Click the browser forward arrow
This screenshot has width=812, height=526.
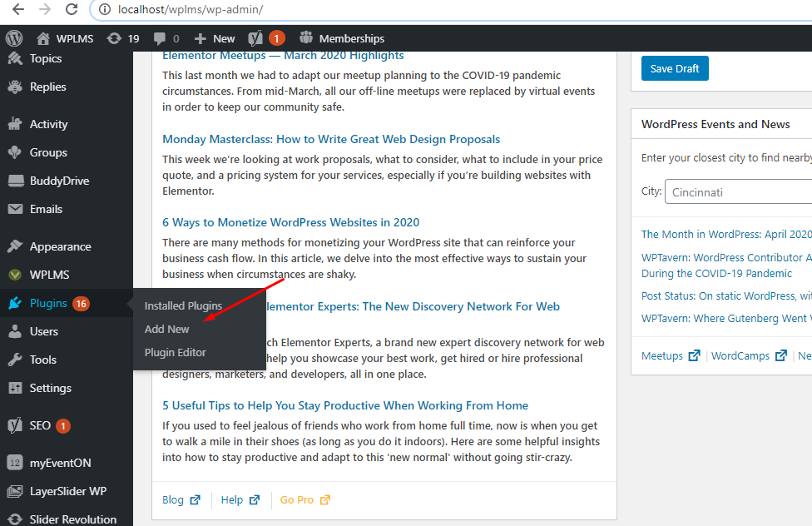[x=45, y=9]
